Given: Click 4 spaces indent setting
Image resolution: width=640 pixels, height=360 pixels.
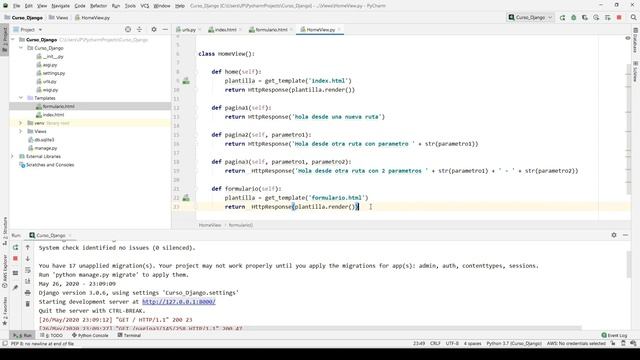Looking at the screenshot, I should click(473, 344).
